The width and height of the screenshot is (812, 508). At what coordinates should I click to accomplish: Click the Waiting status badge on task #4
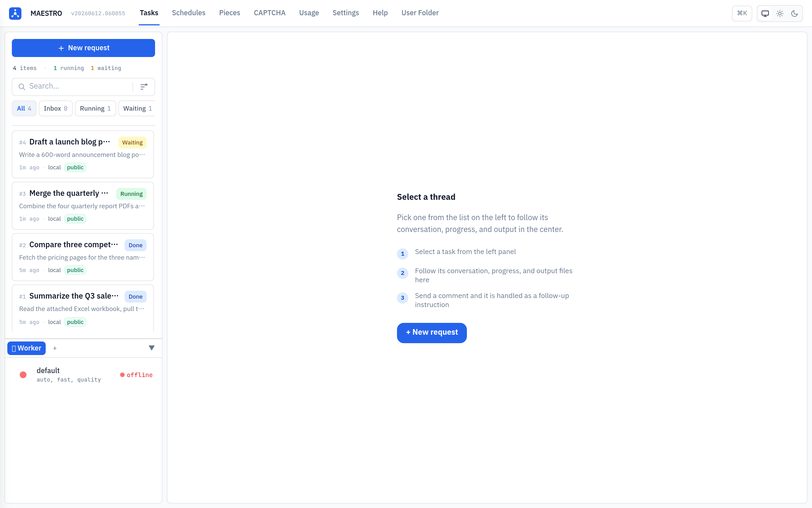pyautogui.click(x=132, y=143)
